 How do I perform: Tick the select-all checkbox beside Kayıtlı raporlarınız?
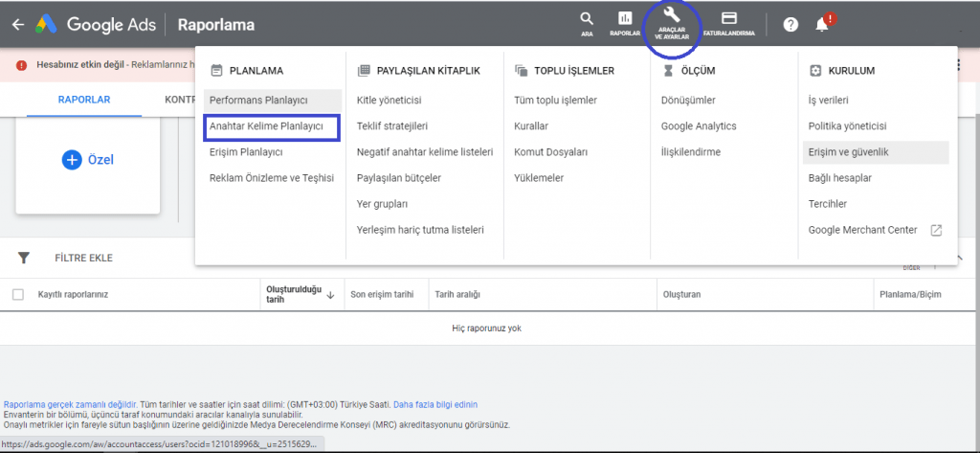pos(18,295)
